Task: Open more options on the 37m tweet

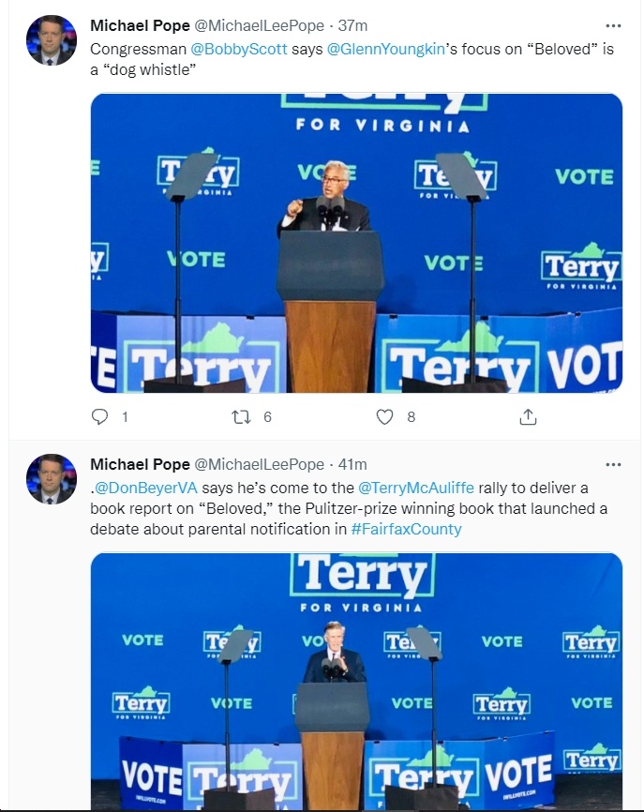Action: point(613,25)
